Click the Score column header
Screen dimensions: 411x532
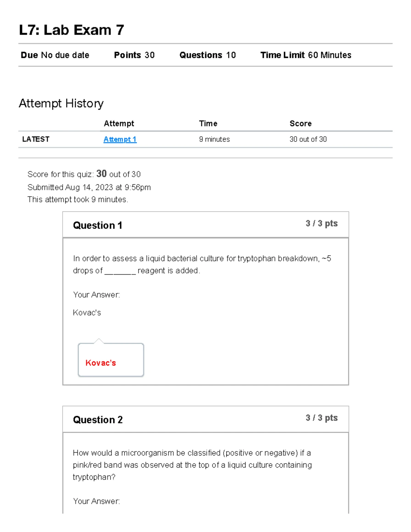[x=300, y=123]
